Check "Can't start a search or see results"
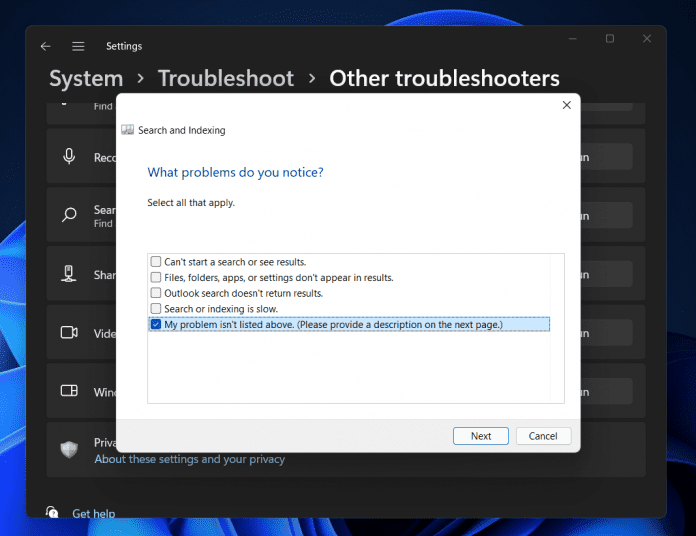The height and width of the screenshot is (536, 696). point(156,262)
